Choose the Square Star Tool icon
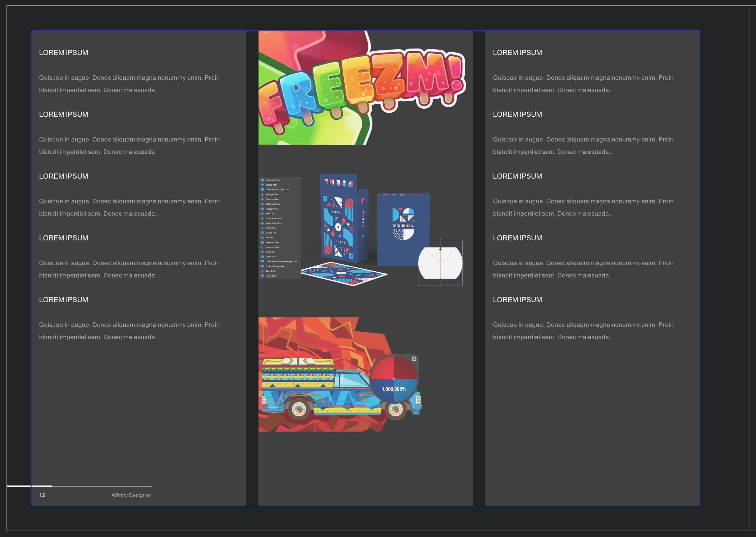This screenshot has width=756, height=537. [262, 223]
